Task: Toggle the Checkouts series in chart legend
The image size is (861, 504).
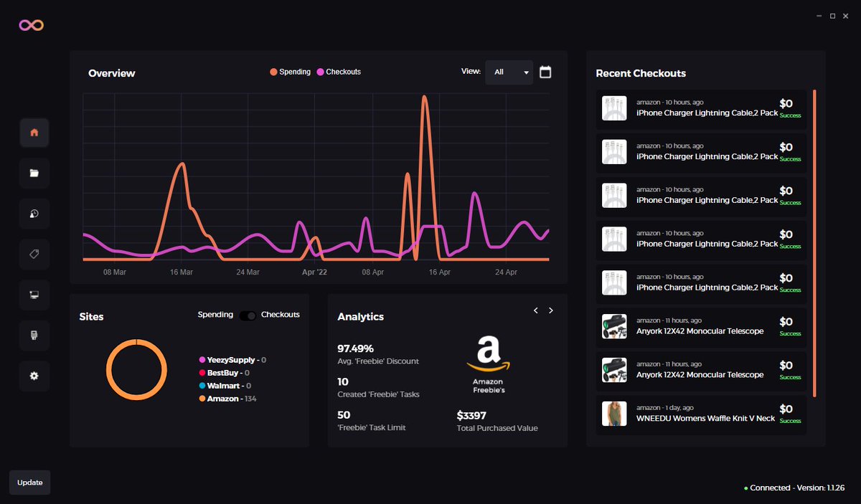Action: (339, 72)
